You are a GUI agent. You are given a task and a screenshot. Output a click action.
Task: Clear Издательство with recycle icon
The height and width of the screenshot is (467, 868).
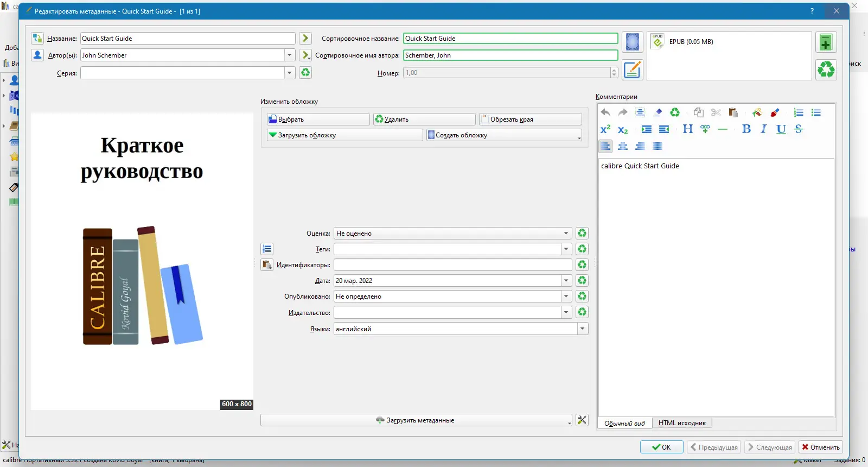coord(582,312)
